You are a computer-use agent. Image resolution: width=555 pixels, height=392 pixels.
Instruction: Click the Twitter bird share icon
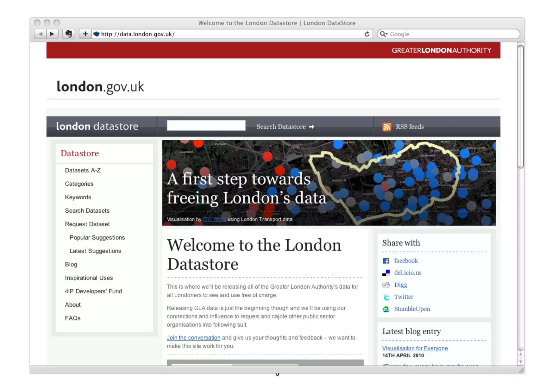point(386,297)
